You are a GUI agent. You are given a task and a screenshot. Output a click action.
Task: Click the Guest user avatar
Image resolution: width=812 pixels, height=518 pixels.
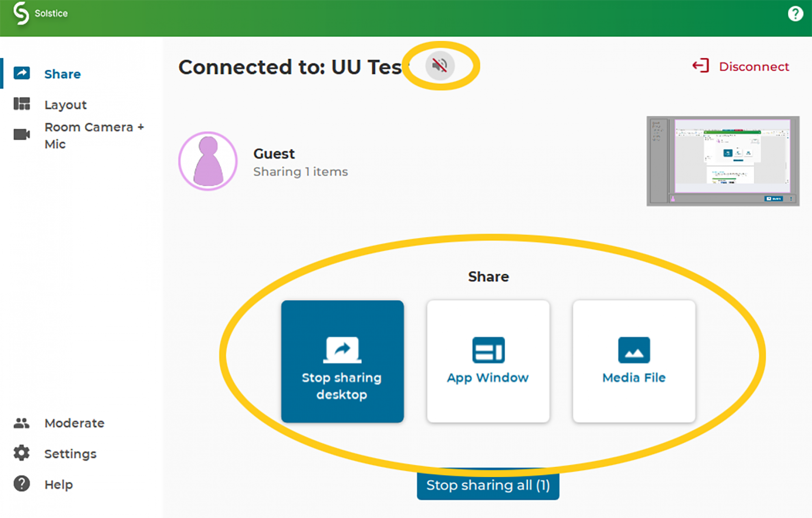coord(208,161)
